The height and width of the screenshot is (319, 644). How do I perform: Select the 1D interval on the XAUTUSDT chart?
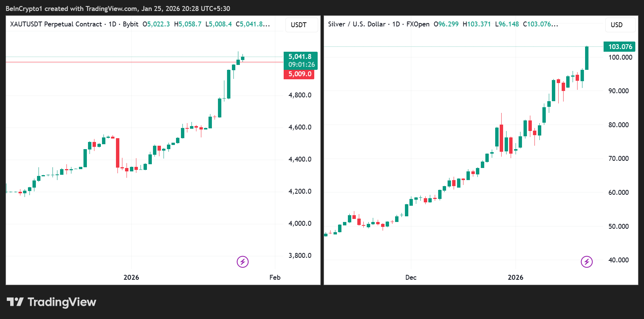(x=112, y=24)
